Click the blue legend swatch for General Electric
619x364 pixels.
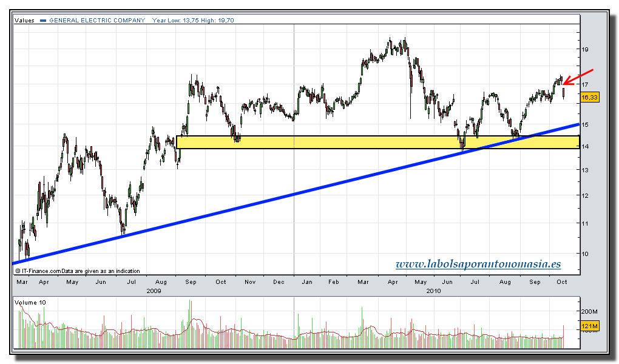(x=43, y=21)
